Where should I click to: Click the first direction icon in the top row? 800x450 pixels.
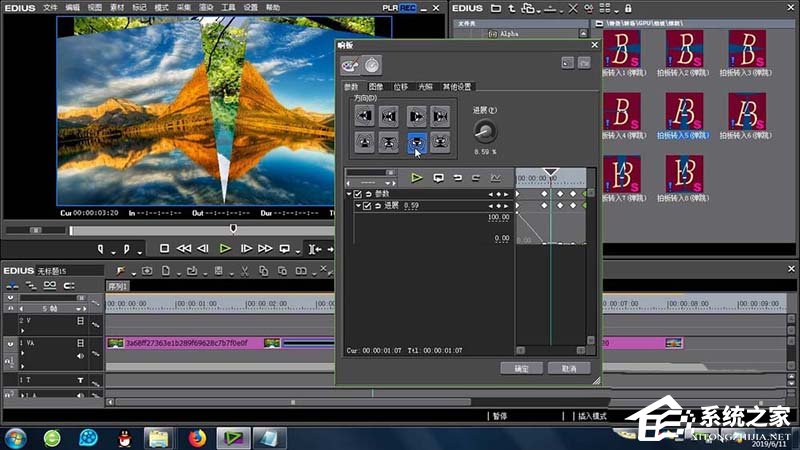(x=364, y=116)
